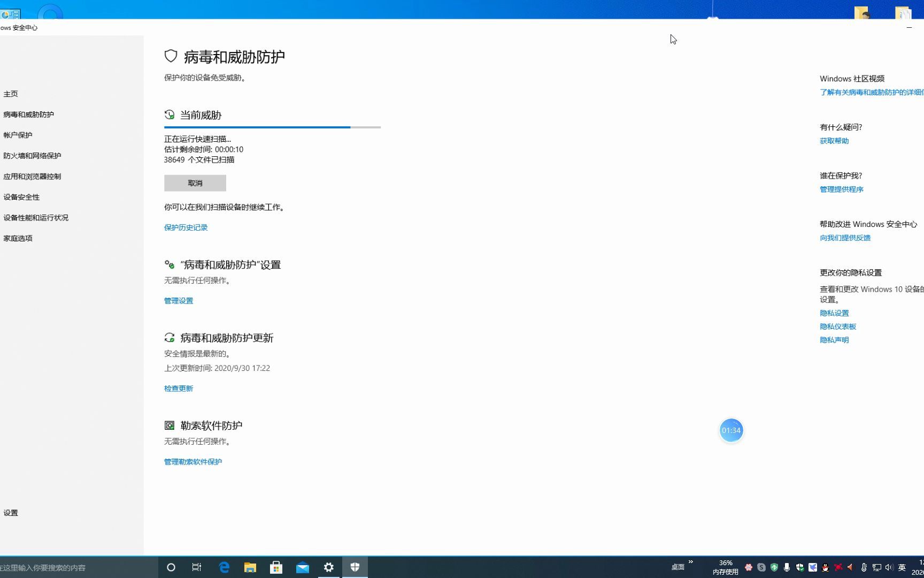Screen dimensions: 924x578
Task: Expand the 桌面 toolbar chevron
Action: click(691, 562)
